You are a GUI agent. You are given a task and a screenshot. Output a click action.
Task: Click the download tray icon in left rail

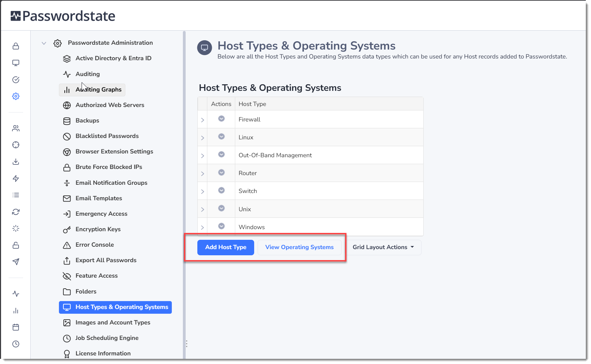point(16,162)
